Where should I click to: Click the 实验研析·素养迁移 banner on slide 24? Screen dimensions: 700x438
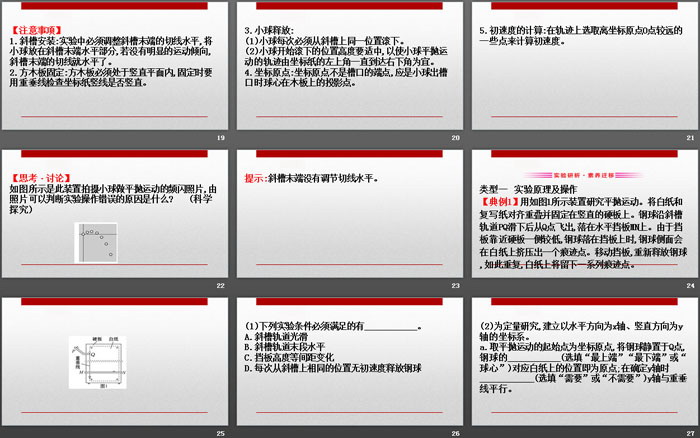[583, 175]
